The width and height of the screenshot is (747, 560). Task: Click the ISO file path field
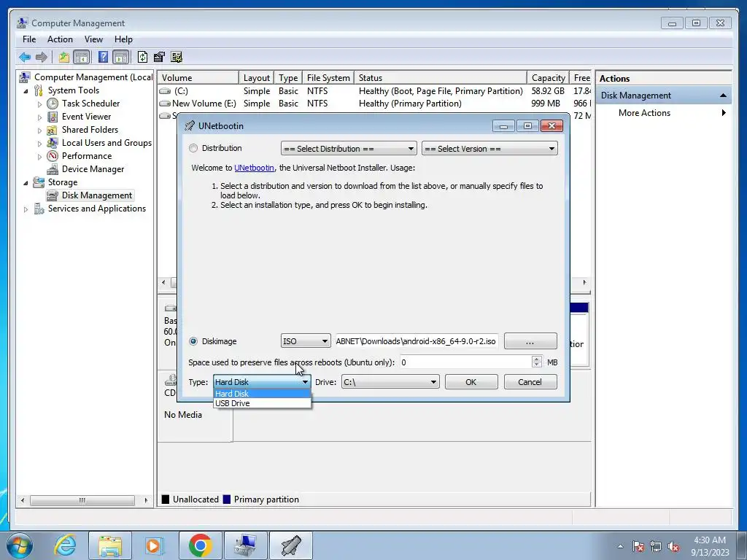417,341
